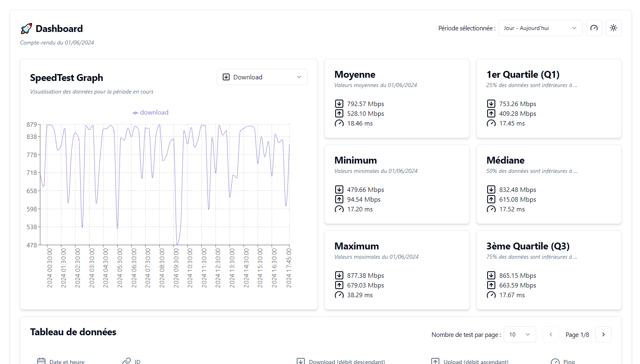640x364 pixels.
Task: Click the ping icon in table header
Action: [555, 361]
